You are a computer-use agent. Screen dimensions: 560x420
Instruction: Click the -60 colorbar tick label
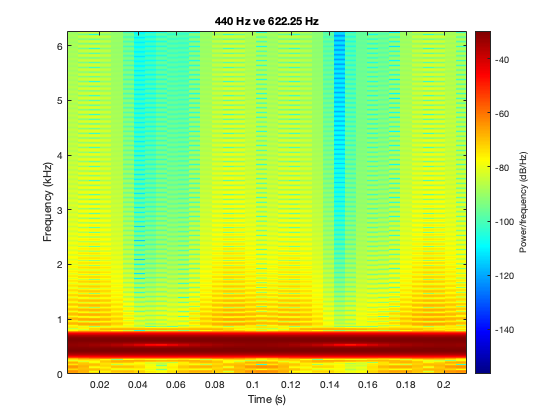click(x=503, y=114)
